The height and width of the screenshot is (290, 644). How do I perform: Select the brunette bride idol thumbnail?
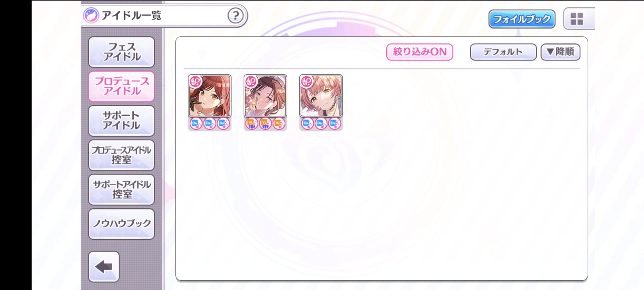[x=265, y=96]
